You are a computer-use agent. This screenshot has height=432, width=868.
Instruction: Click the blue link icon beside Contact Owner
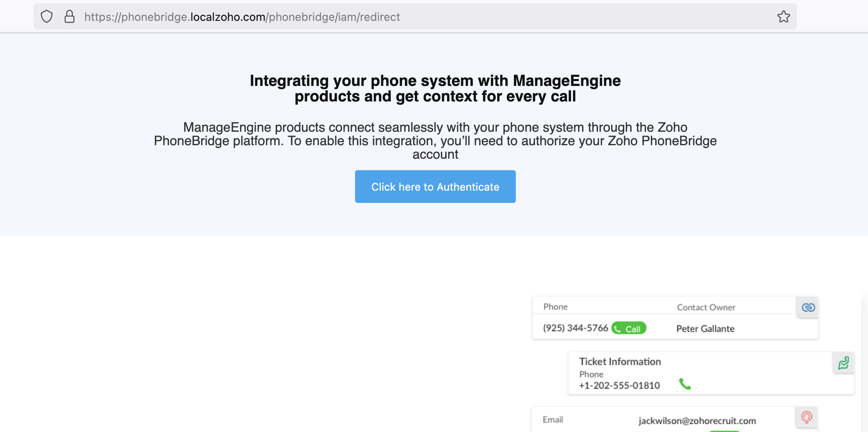point(808,308)
